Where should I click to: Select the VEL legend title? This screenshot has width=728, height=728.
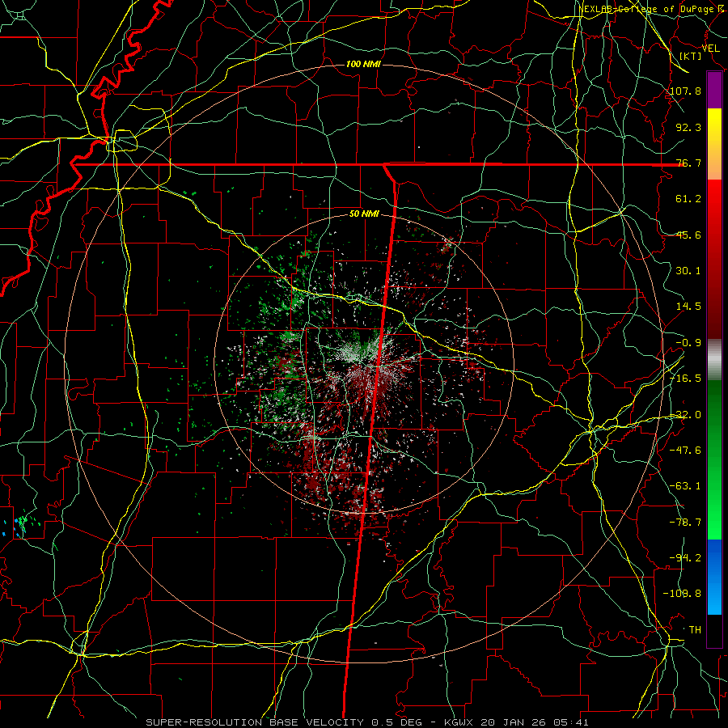[710, 49]
